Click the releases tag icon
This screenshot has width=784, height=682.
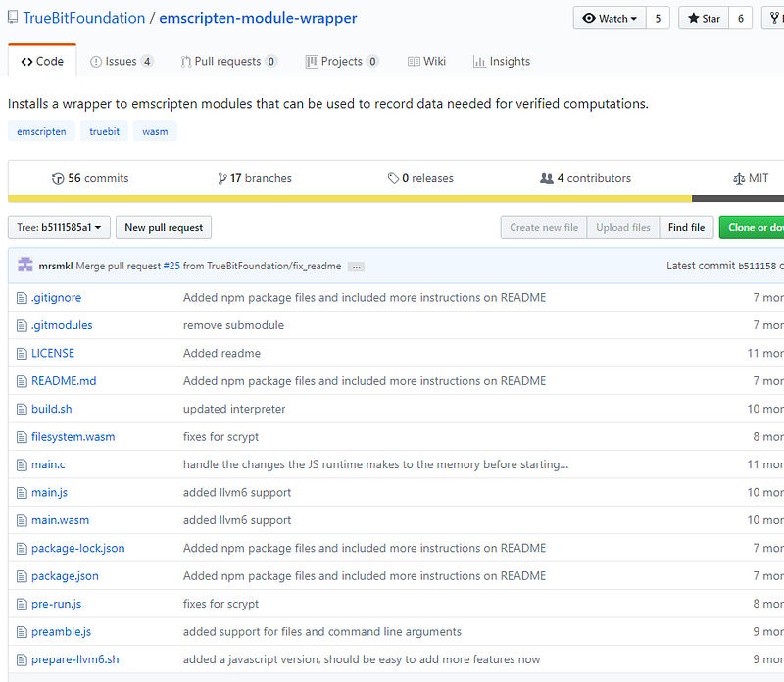point(393,178)
